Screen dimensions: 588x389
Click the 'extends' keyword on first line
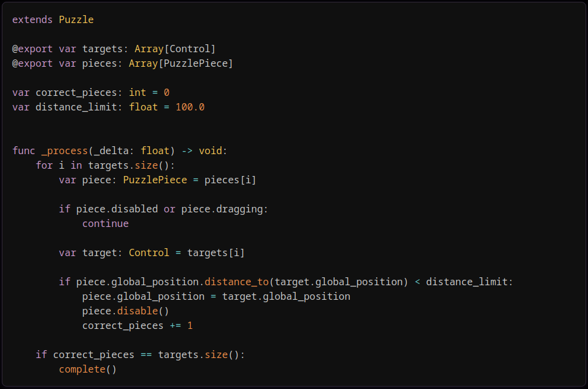[x=32, y=19]
